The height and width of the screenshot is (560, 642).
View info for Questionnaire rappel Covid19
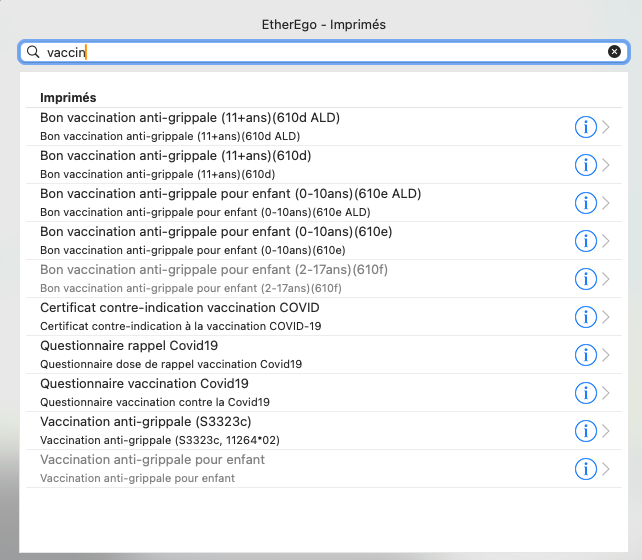(x=585, y=355)
